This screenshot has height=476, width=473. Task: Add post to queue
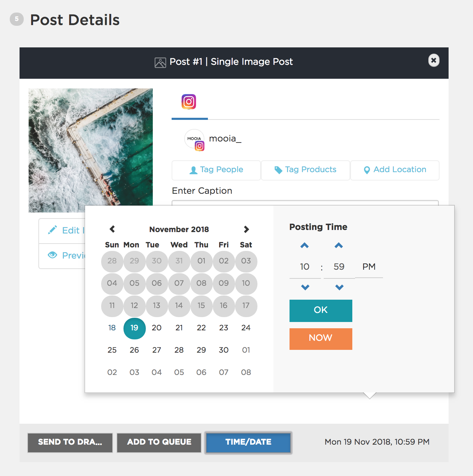[159, 442]
